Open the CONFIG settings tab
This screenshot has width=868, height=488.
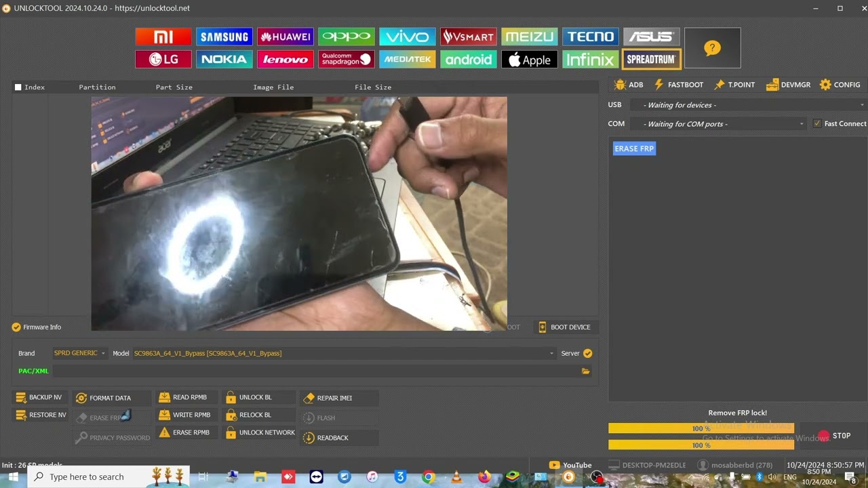point(840,85)
